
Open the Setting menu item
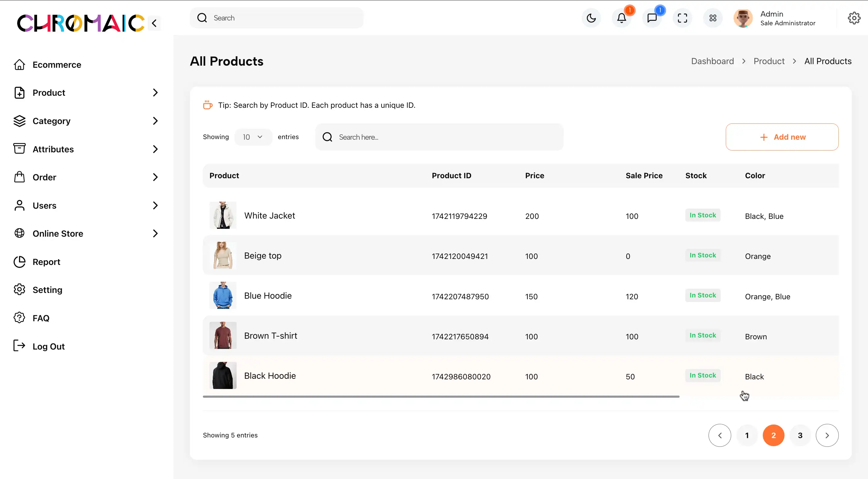(47, 290)
